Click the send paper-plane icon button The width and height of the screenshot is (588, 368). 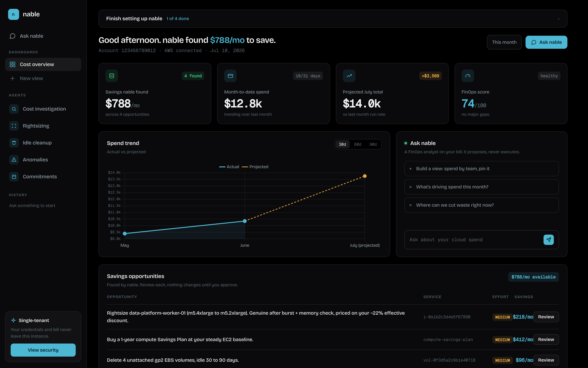[549, 240]
